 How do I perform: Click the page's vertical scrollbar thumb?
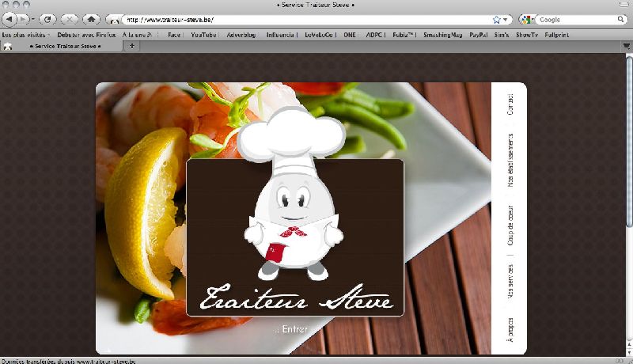(x=629, y=141)
